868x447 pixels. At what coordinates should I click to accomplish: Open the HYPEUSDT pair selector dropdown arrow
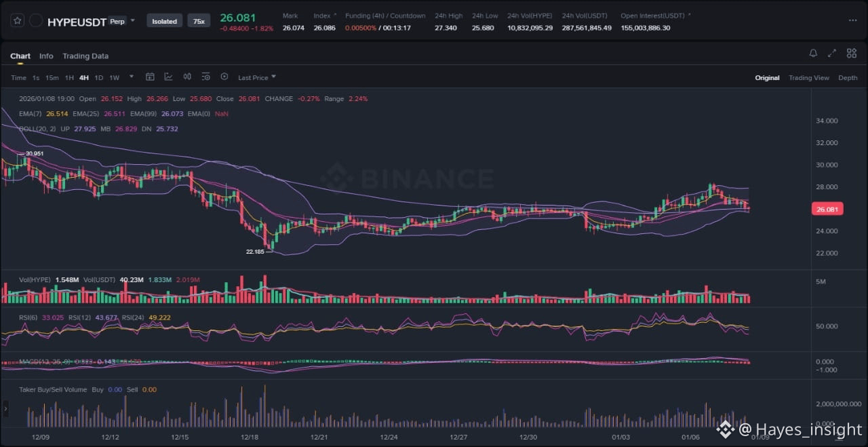133,20
